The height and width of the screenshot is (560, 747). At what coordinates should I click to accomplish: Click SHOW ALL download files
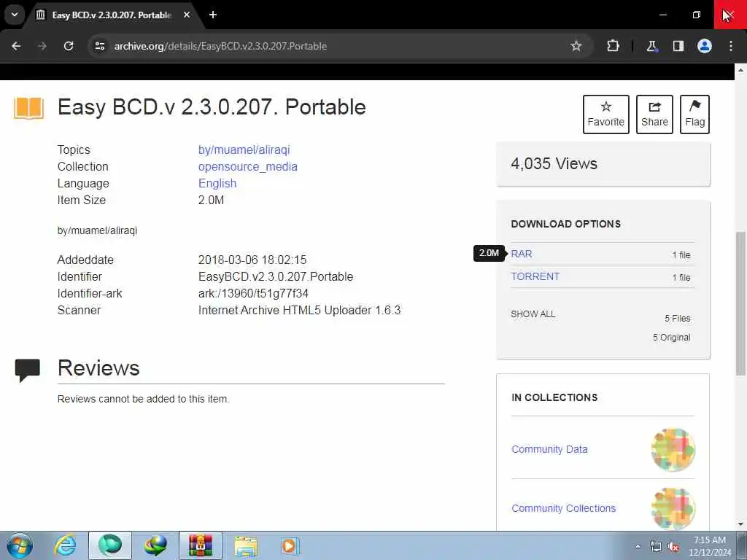(x=533, y=314)
